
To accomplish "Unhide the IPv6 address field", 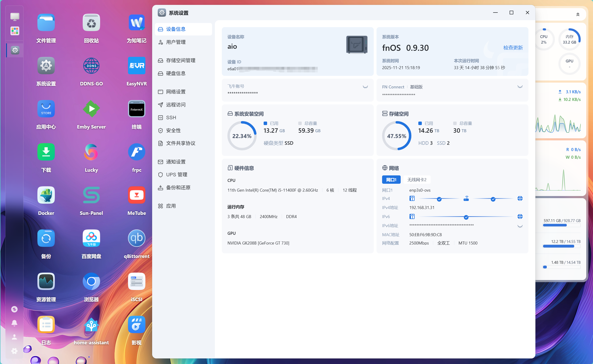I will (520, 226).
